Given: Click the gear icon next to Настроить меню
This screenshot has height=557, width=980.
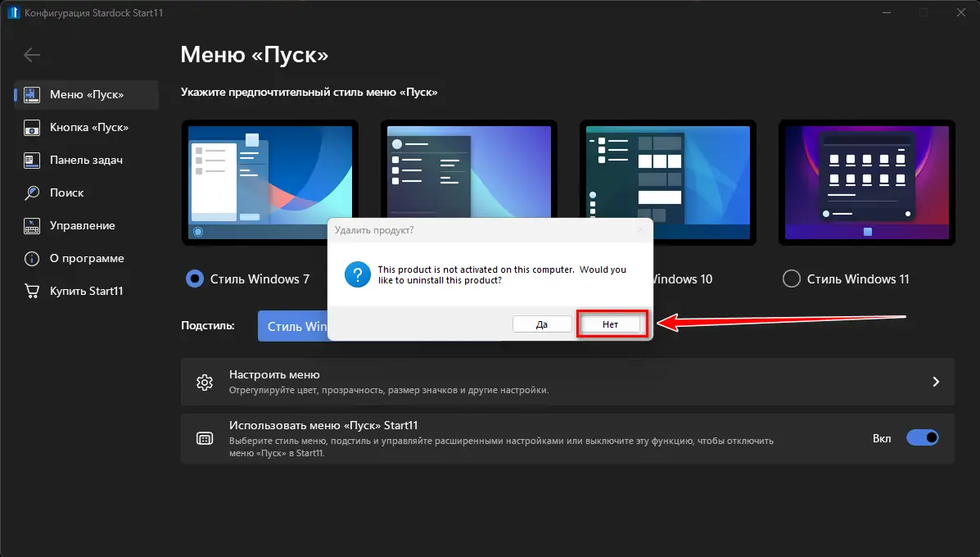Looking at the screenshot, I should pos(205,382).
